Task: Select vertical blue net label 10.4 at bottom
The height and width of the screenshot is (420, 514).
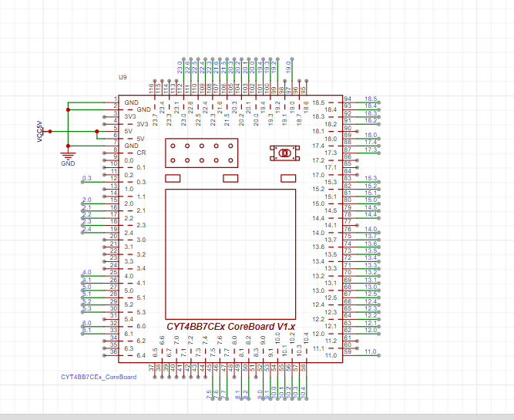Action: click(x=303, y=393)
